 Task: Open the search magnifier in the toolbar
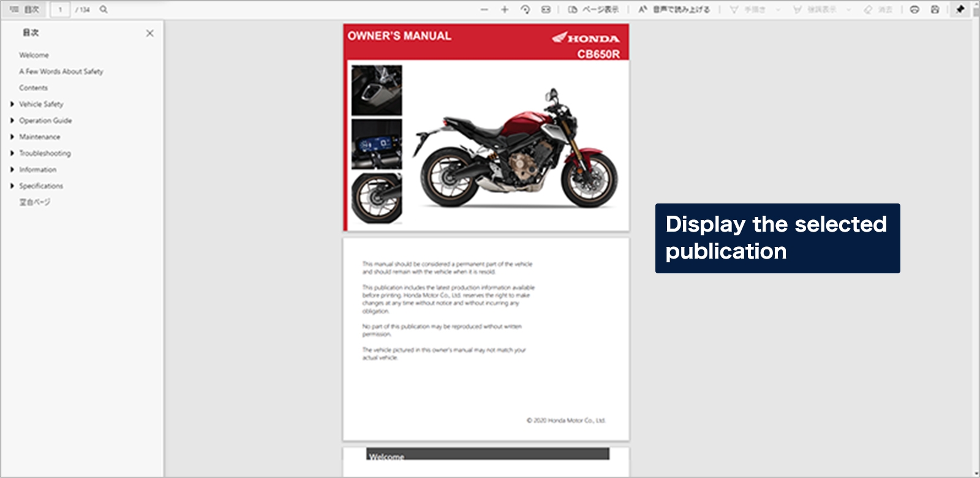tap(104, 10)
